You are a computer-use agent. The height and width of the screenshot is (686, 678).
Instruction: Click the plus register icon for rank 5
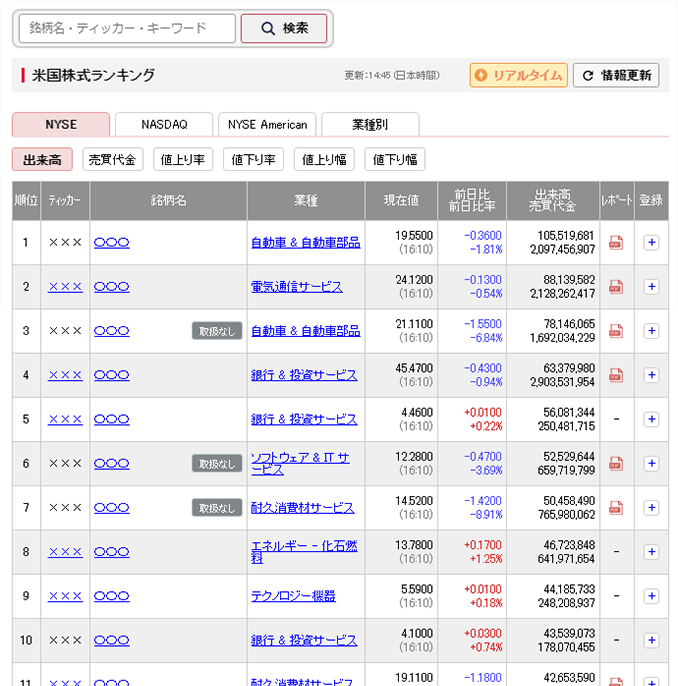651,419
